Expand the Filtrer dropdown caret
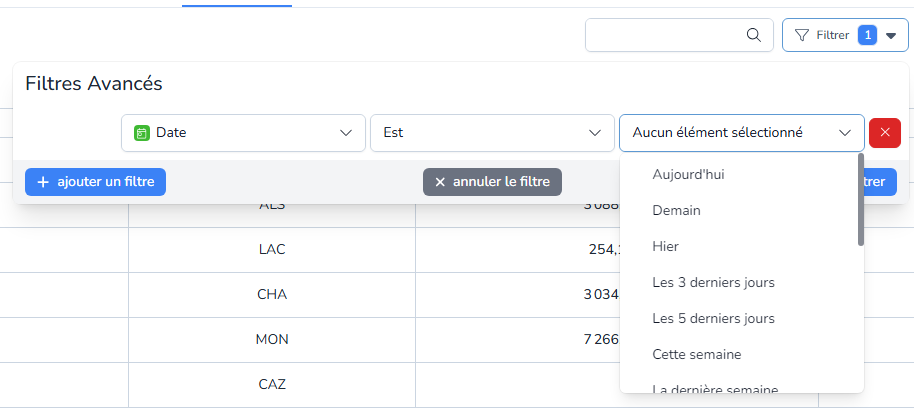 (891, 35)
